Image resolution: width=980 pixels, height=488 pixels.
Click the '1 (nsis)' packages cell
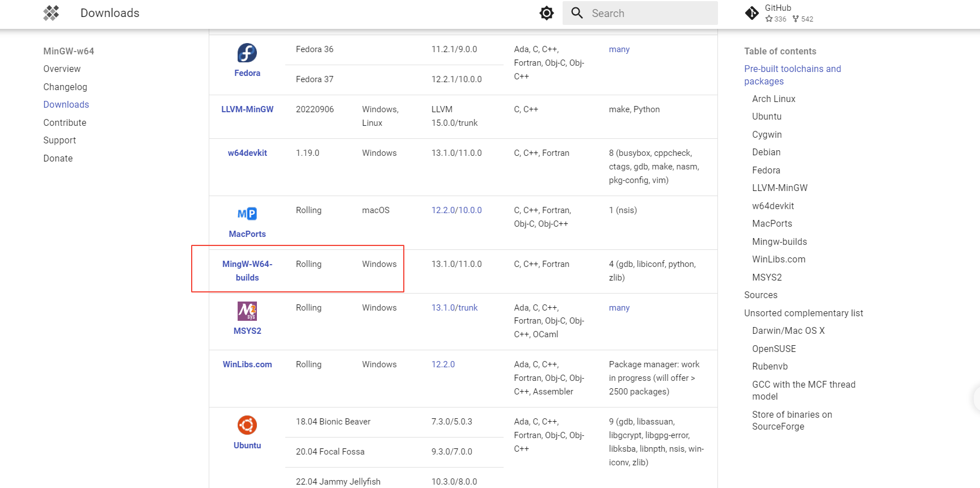point(623,210)
